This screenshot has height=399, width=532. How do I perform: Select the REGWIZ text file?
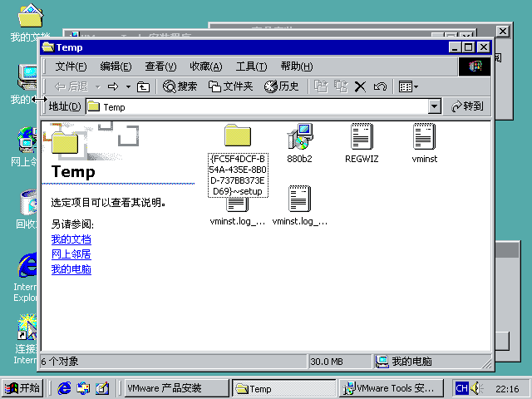click(x=362, y=143)
